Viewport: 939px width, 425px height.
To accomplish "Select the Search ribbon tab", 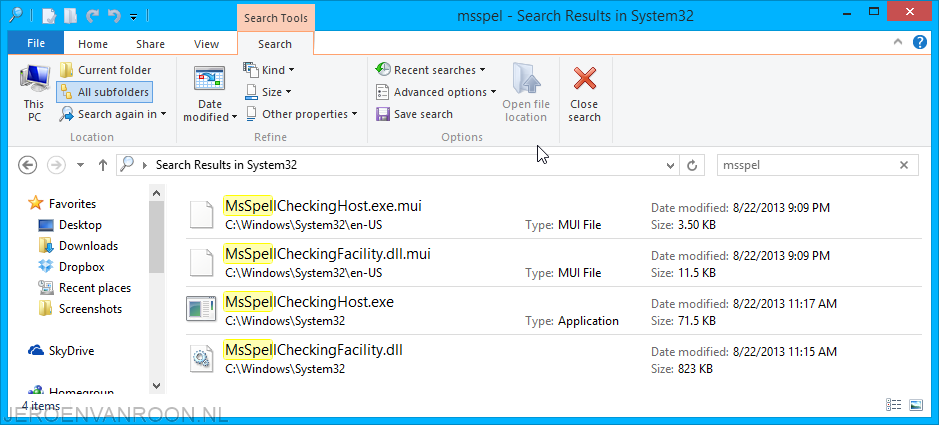I will [x=275, y=44].
